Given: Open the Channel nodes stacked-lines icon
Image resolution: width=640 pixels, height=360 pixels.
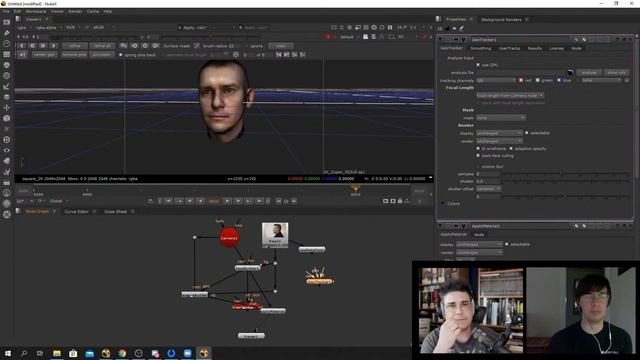Looking at the screenshot, I should [x=7, y=54].
